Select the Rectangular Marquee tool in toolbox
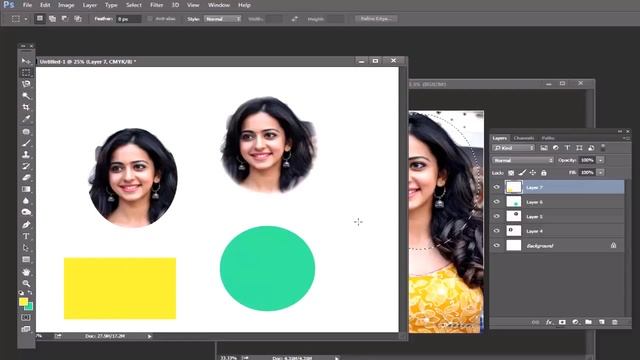Image resolution: width=640 pixels, height=360 pixels. pos(26,73)
